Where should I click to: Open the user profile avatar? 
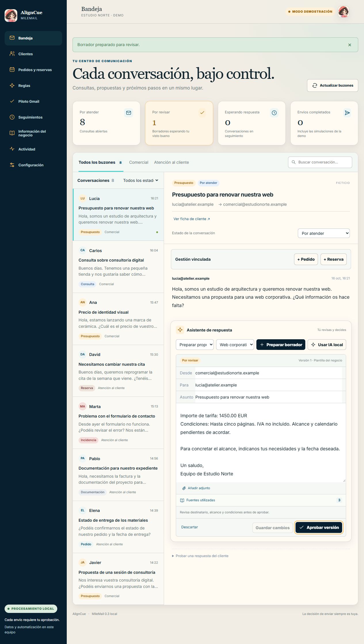pos(343,12)
